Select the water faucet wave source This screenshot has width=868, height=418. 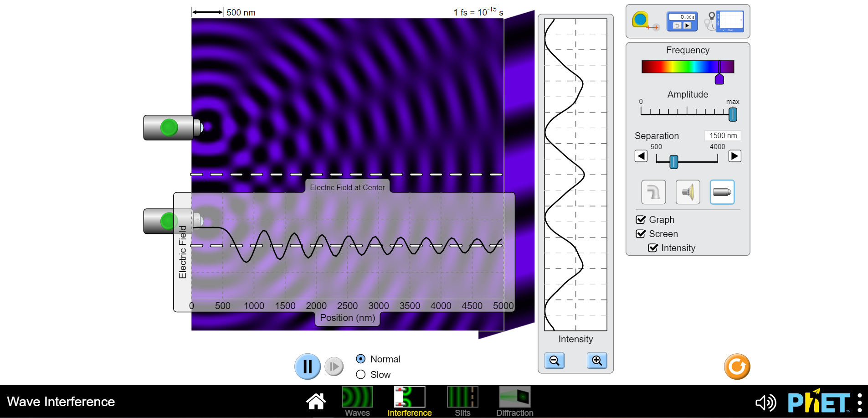(x=653, y=192)
